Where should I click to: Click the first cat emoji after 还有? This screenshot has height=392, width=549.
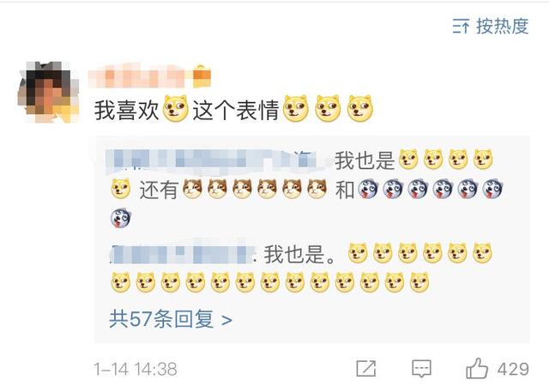pyautogui.click(x=192, y=189)
